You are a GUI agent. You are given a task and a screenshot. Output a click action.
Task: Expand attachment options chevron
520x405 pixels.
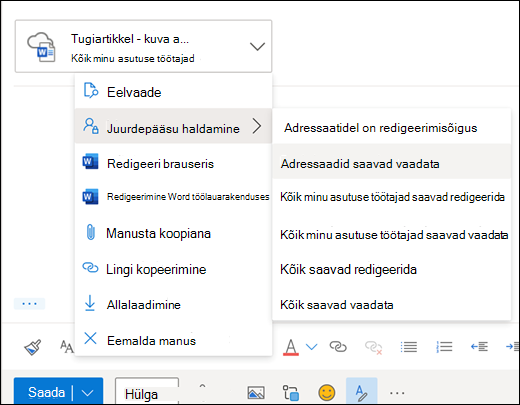(x=257, y=46)
